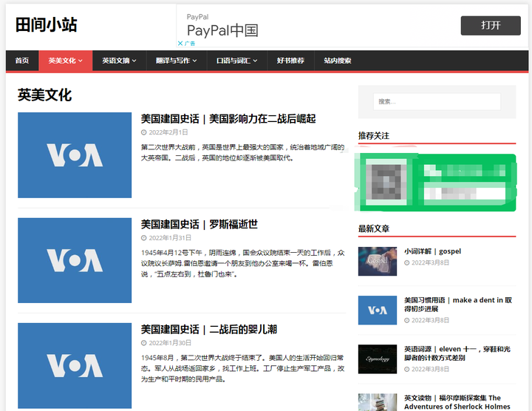Open 好书推荐 in navigation bar

point(290,61)
